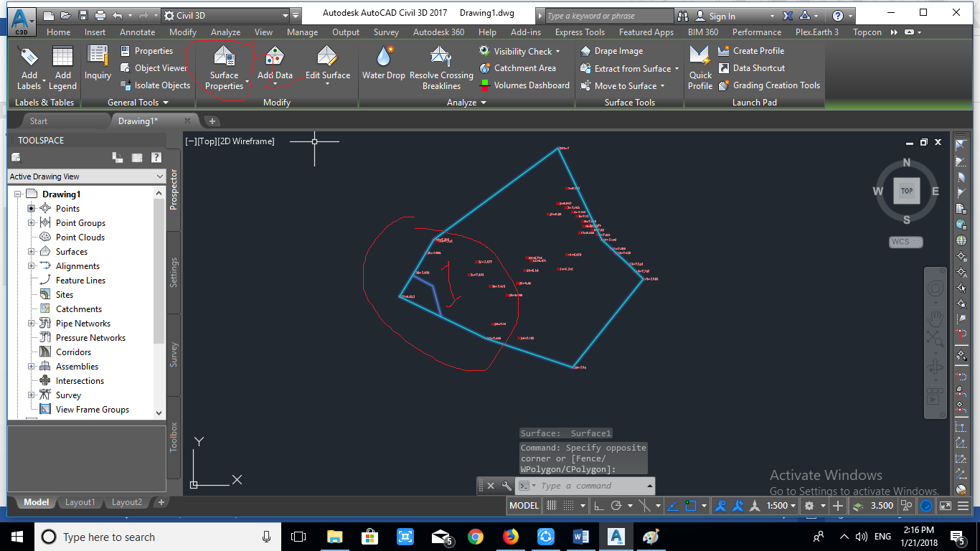Open Word from the Windows taskbar
This screenshot has height=551, width=980.
(581, 537)
